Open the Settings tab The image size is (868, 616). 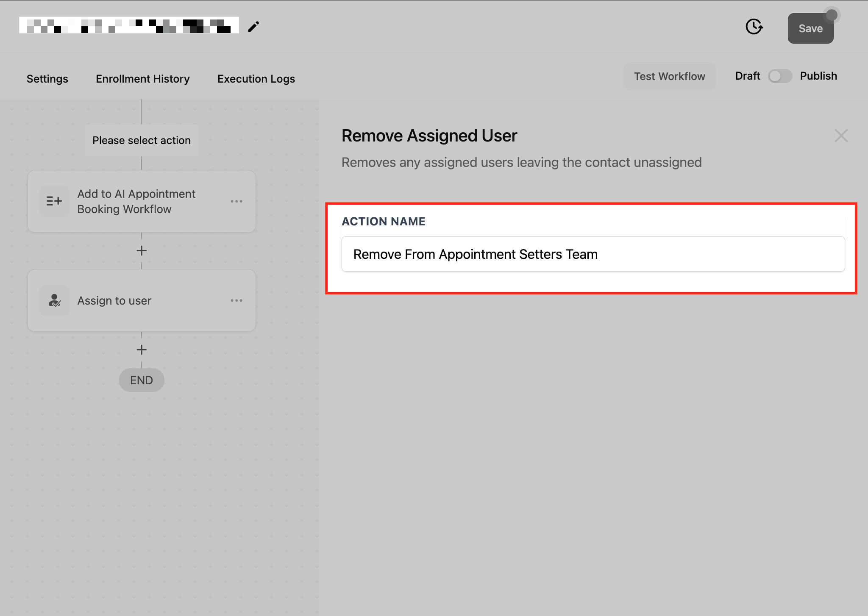(x=47, y=79)
